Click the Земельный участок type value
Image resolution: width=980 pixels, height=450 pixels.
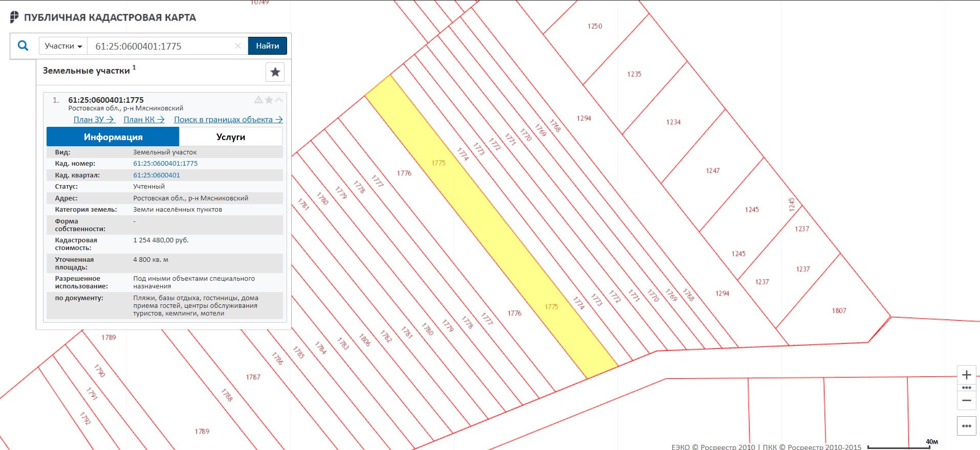pyautogui.click(x=165, y=152)
